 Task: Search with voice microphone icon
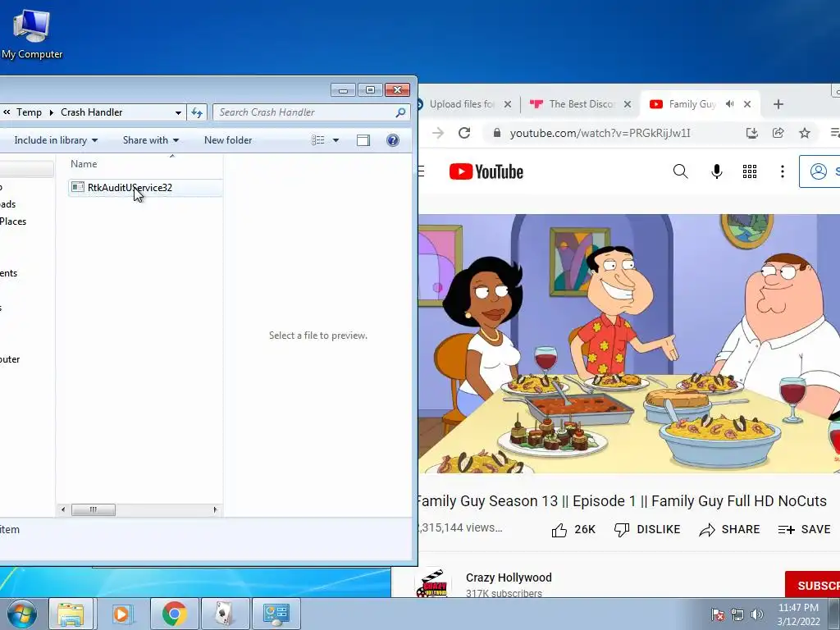[716, 171]
